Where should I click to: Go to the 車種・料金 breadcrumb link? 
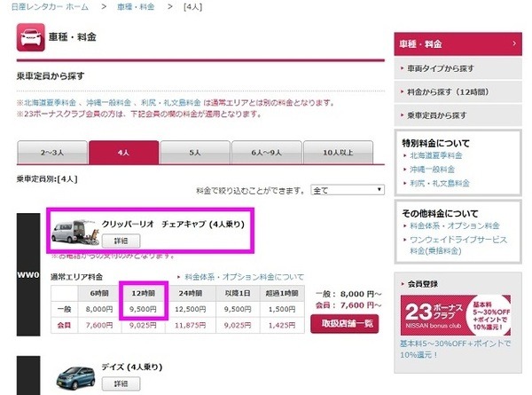[x=136, y=7]
